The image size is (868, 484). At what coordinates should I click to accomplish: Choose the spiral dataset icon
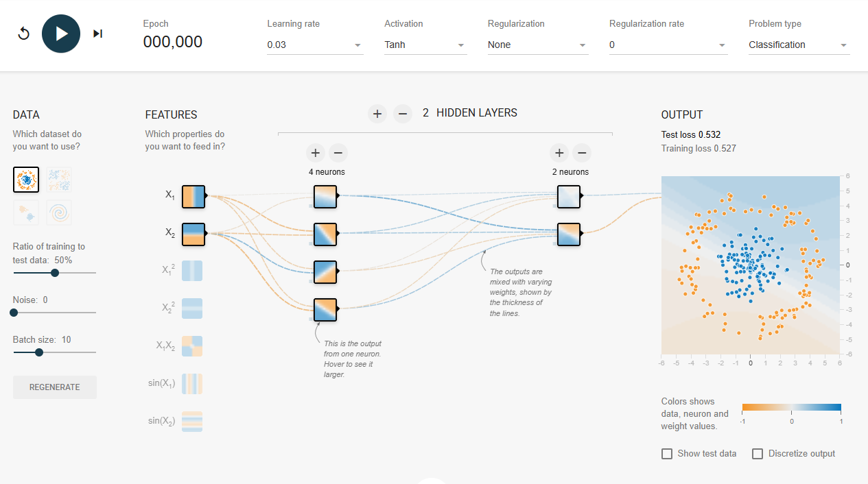[x=59, y=213]
